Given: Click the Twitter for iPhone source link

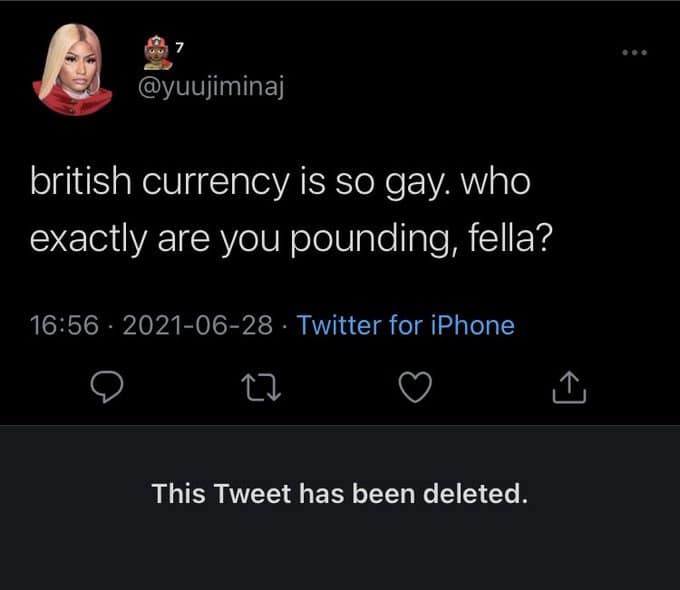Looking at the screenshot, I should pyautogui.click(x=406, y=325).
